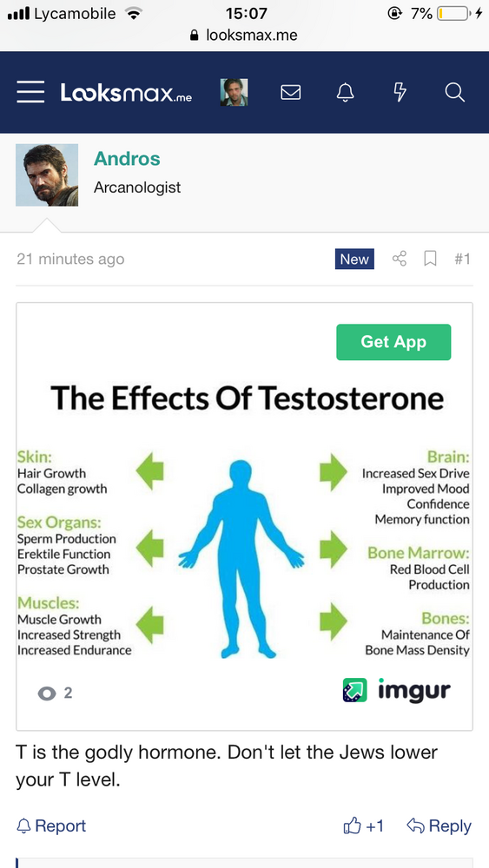Report this post
The image size is (489, 868).
point(51,826)
